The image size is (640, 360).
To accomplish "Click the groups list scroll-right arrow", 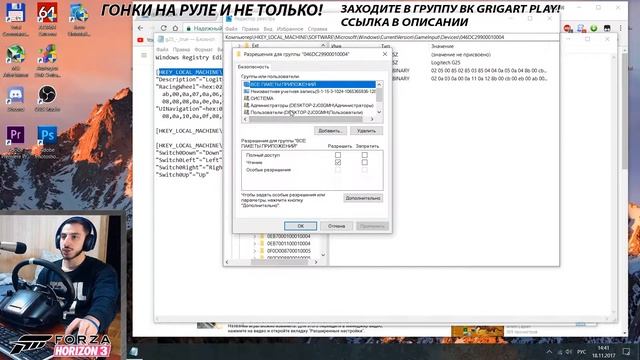I will tap(372, 119).
